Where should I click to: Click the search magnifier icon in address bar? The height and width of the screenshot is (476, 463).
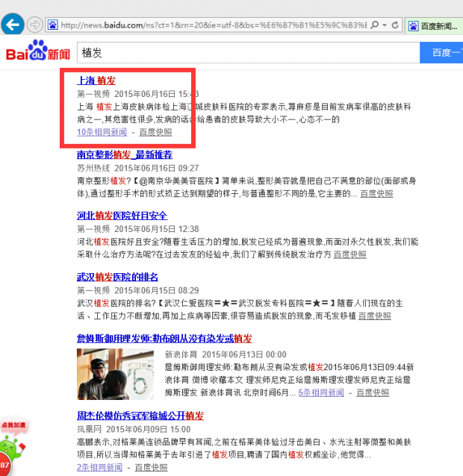[x=375, y=25]
